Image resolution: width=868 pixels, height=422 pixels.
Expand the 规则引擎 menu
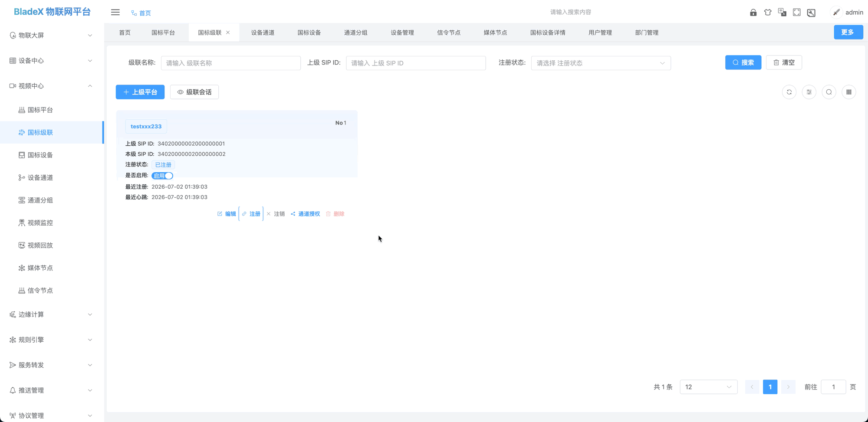coord(52,340)
